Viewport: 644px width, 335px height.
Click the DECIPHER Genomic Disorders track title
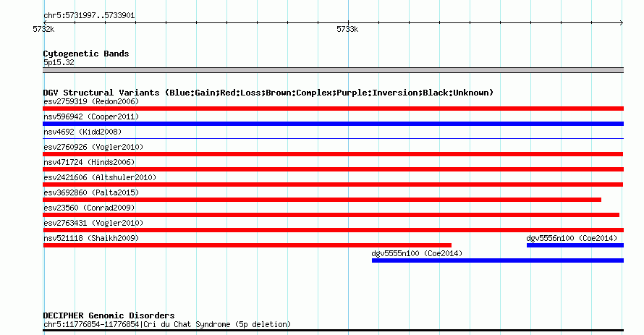coord(109,315)
